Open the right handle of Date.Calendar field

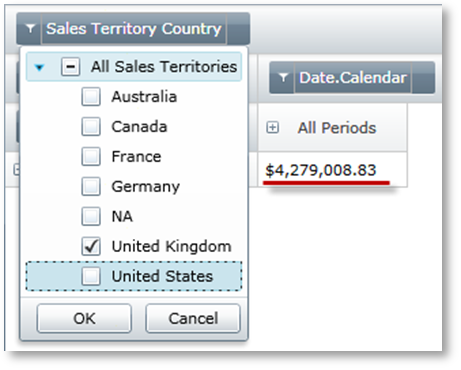click(x=423, y=77)
